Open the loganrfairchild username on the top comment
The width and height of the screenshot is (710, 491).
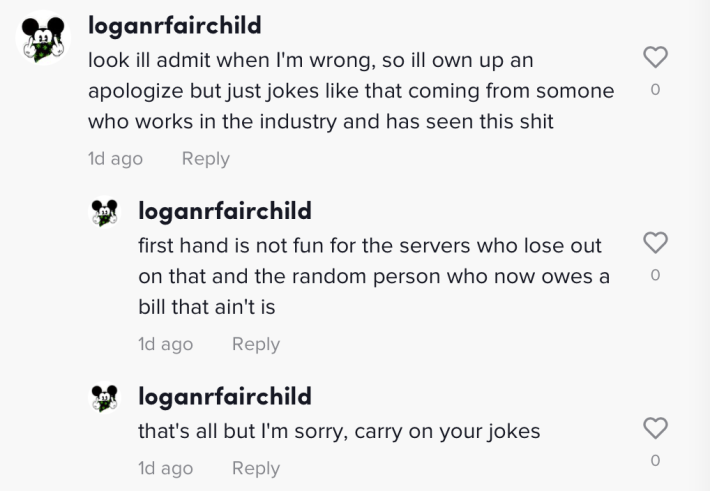pyautogui.click(x=175, y=23)
